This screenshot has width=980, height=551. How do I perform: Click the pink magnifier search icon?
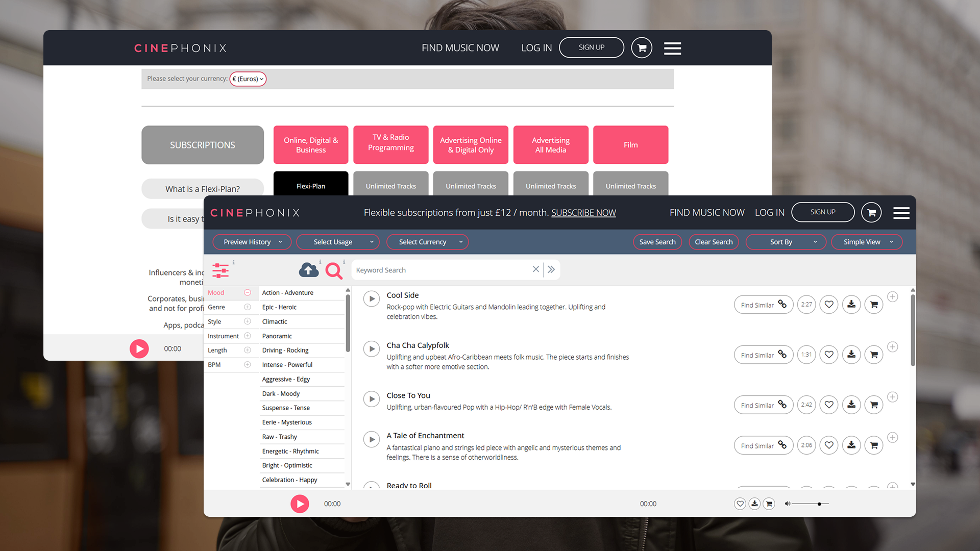[x=334, y=270]
